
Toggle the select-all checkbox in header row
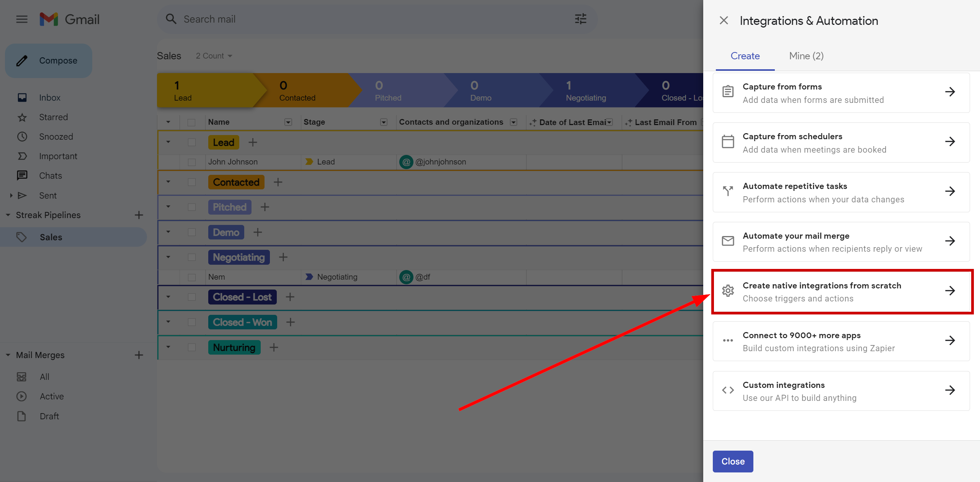(191, 122)
